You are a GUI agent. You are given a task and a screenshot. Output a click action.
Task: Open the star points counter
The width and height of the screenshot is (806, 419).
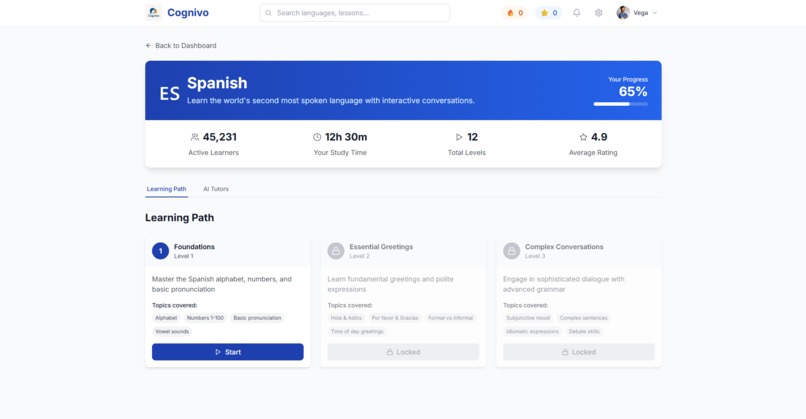point(549,13)
